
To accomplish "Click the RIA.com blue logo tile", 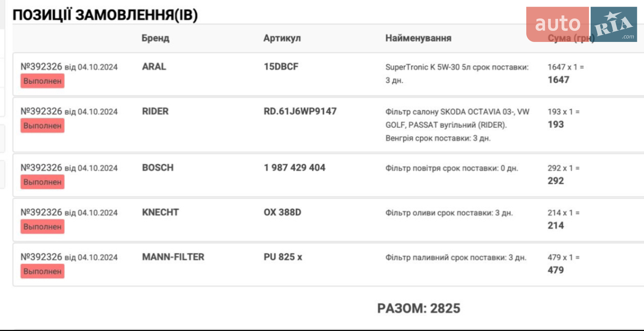I will coord(614,24).
